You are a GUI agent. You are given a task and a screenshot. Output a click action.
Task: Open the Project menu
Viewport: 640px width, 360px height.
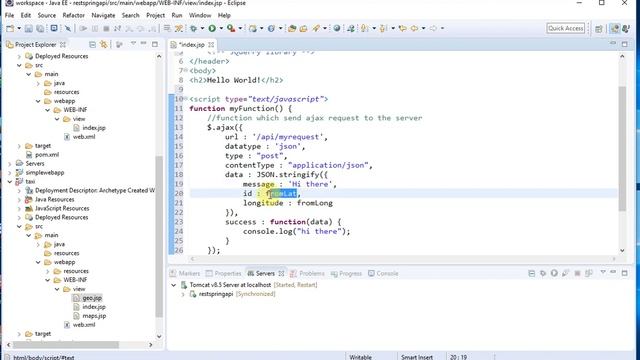click(156, 15)
